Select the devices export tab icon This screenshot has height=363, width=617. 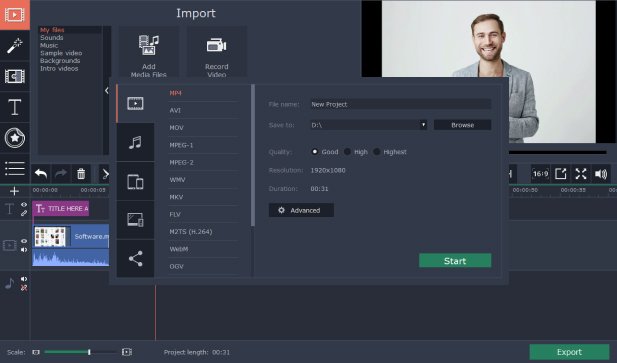click(135, 181)
